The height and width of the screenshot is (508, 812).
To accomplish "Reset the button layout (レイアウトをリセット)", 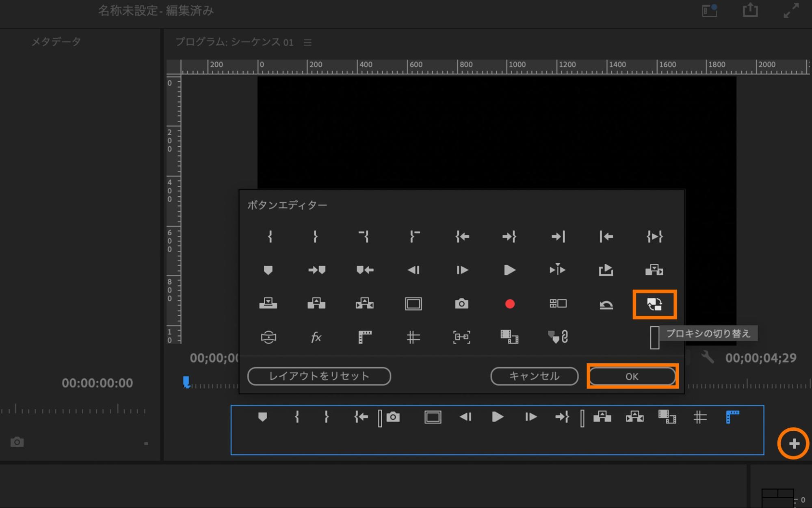I will 319,376.
